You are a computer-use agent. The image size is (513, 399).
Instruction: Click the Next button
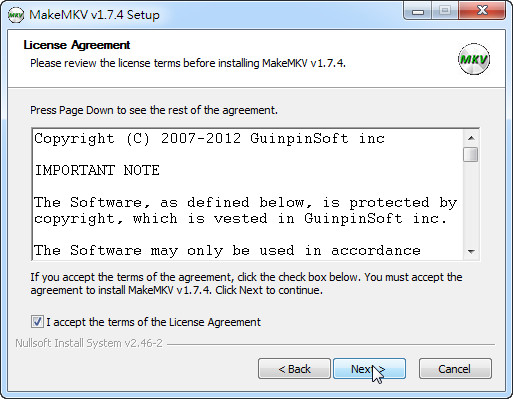(x=369, y=369)
